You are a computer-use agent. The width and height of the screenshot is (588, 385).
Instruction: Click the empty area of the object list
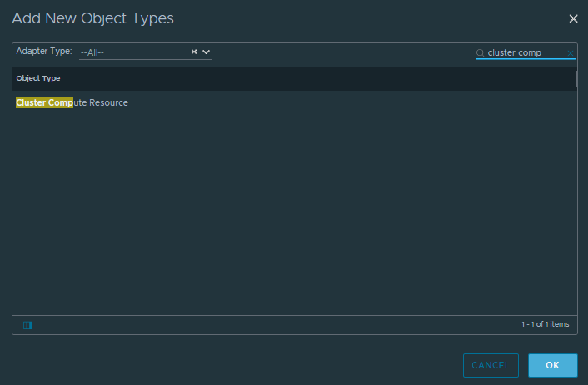pos(294,212)
